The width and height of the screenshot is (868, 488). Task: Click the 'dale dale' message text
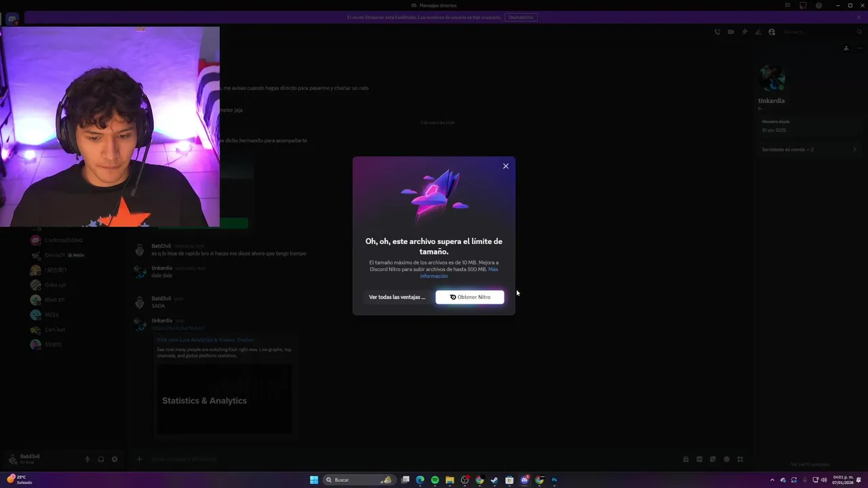click(161, 275)
